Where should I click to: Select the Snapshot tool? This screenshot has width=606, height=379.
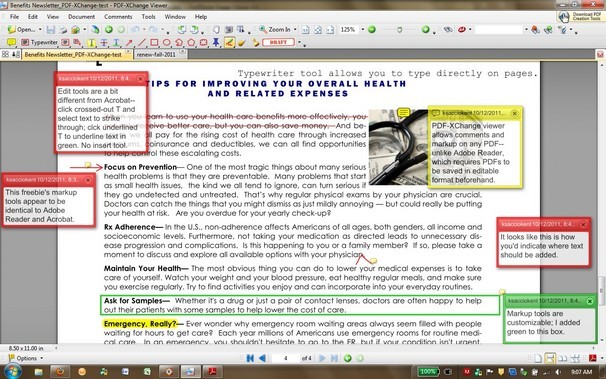tap(229, 29)
